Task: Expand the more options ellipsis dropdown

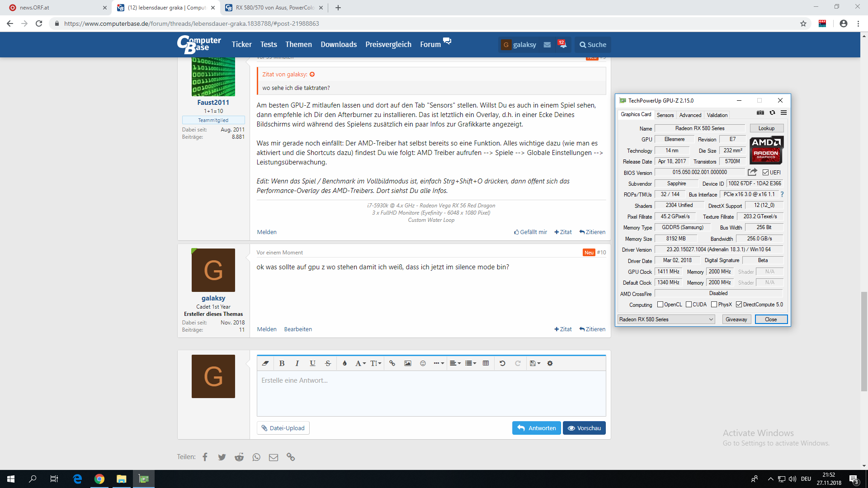Action: click(x=439, y=363)
